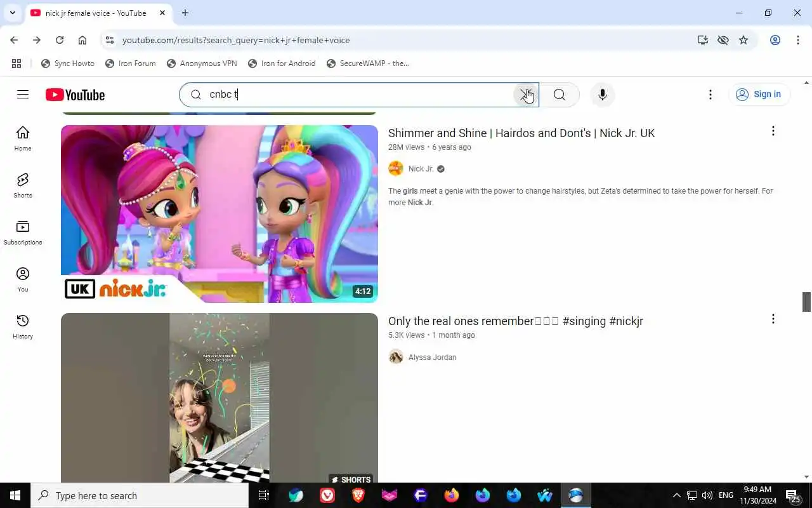Open volume control in system tray
The image size is (812, 508).
[707, 495]
